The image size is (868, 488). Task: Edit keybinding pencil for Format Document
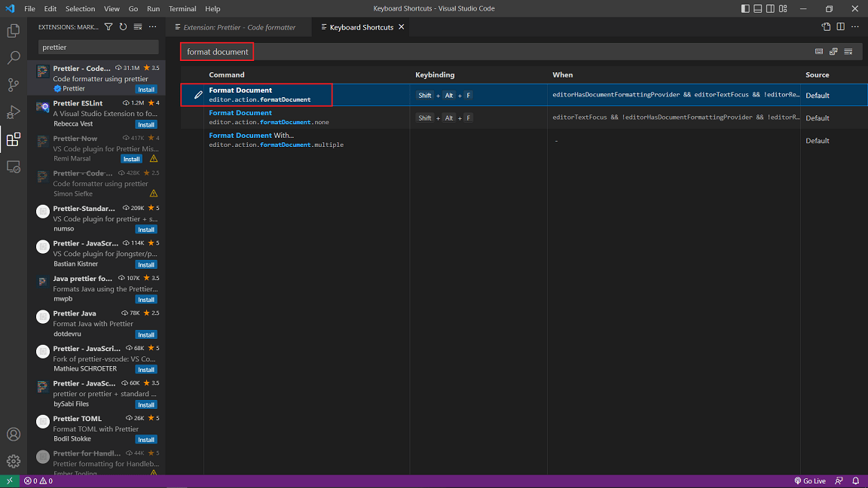(x=198, y=95)
